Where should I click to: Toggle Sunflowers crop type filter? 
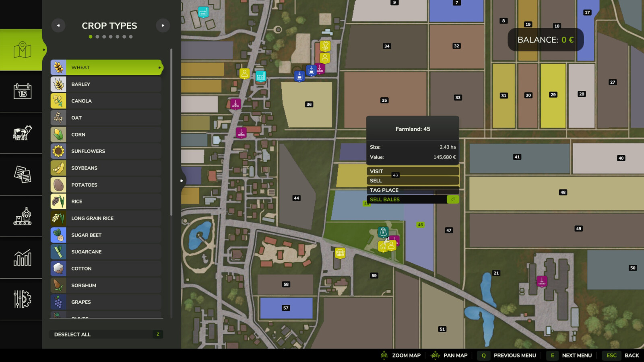click(106, 151)
